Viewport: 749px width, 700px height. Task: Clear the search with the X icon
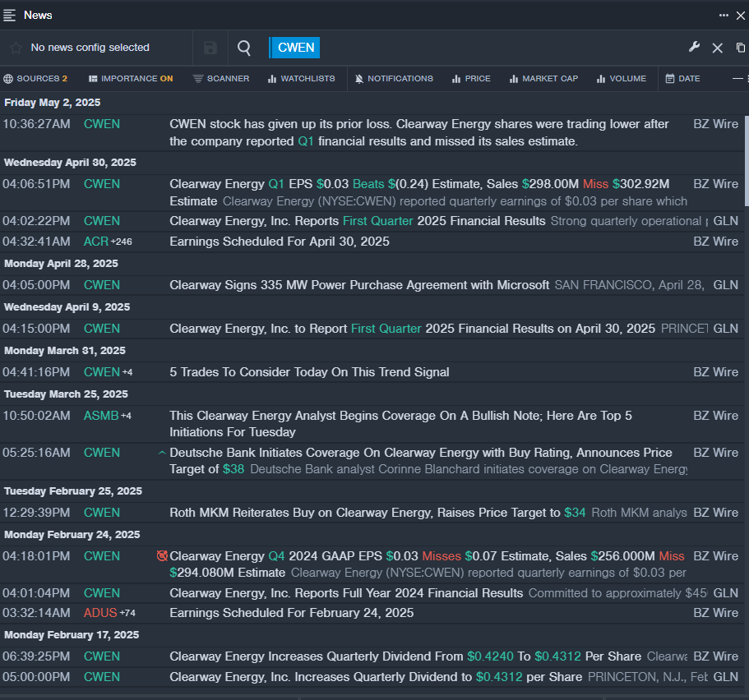(x=717, y=48)
